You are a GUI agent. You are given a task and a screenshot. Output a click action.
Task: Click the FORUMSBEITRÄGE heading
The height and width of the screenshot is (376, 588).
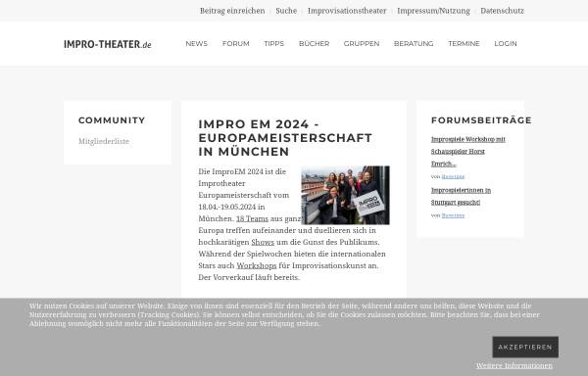(x=481, y=120)
